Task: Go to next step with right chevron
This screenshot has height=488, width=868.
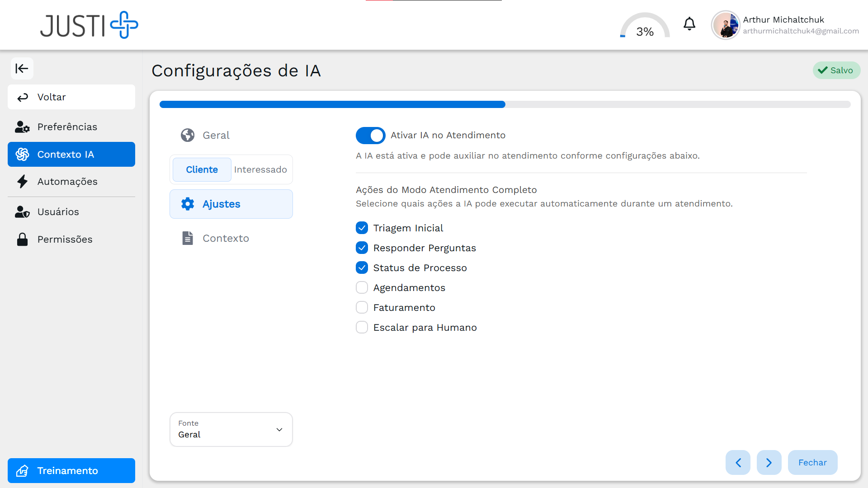Action: (x=769, y=462)
